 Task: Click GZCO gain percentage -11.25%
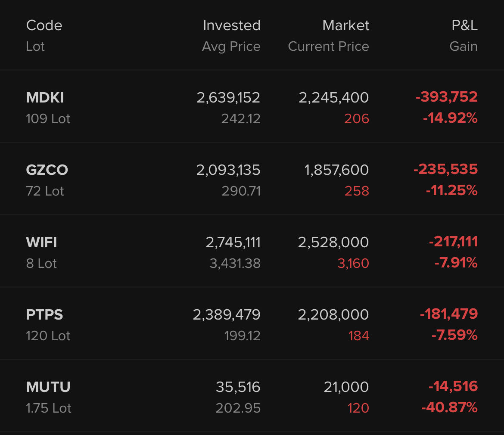[451, 190]
